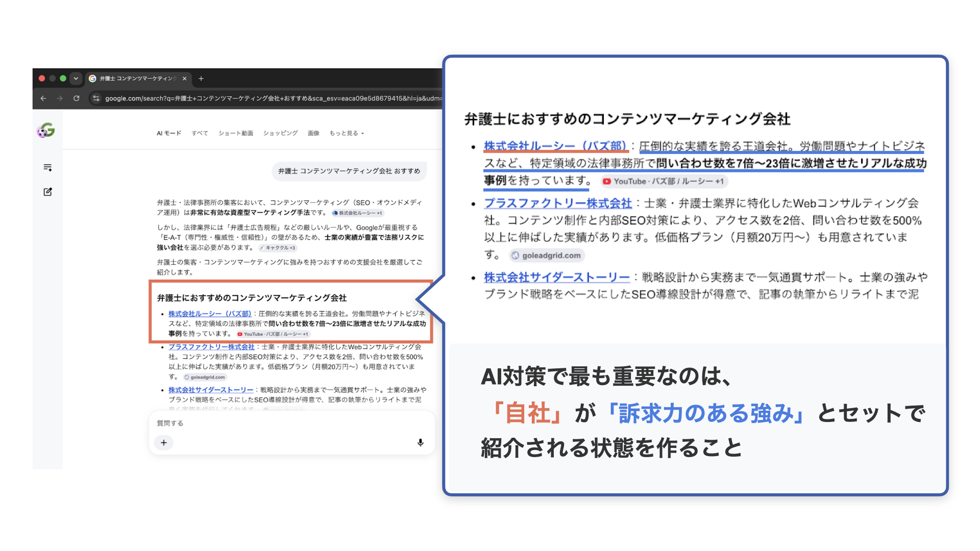
Task: Click the small YouTube・バズ部 source chip
Action: click(273, 334)
